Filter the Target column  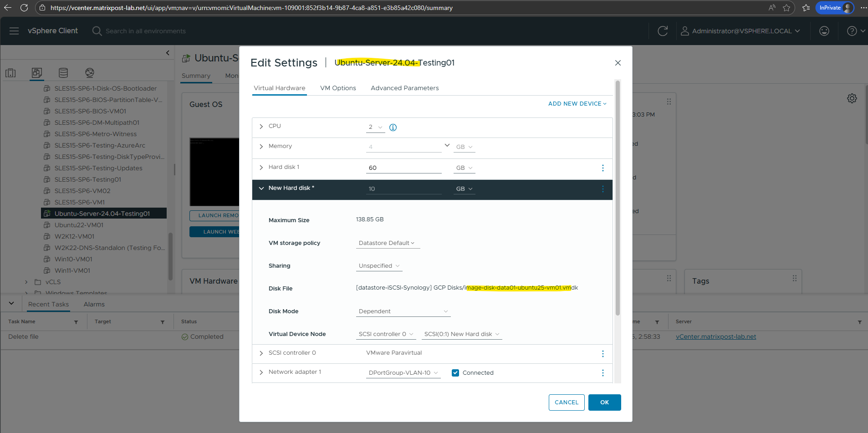[x=163, y=322]
